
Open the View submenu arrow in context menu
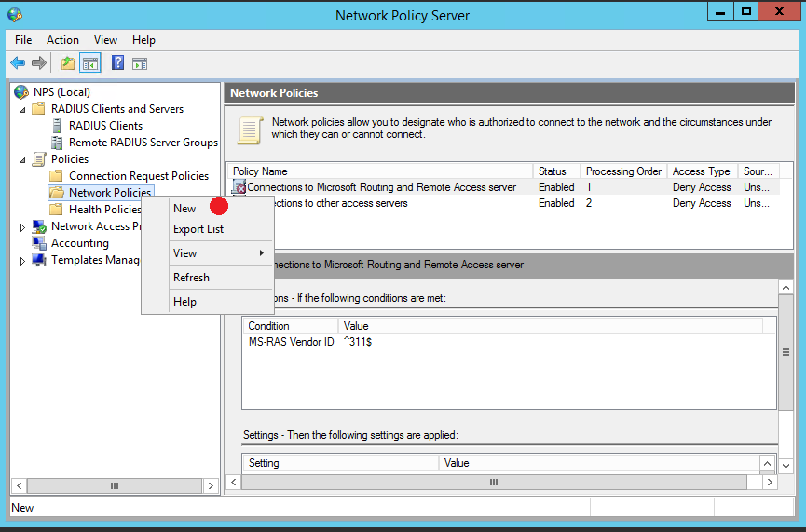coord(262,252)
